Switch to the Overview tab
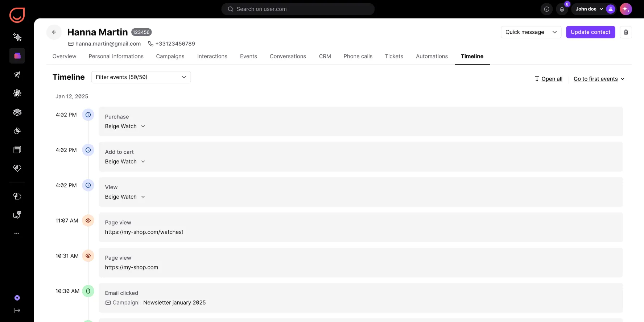 64,56
